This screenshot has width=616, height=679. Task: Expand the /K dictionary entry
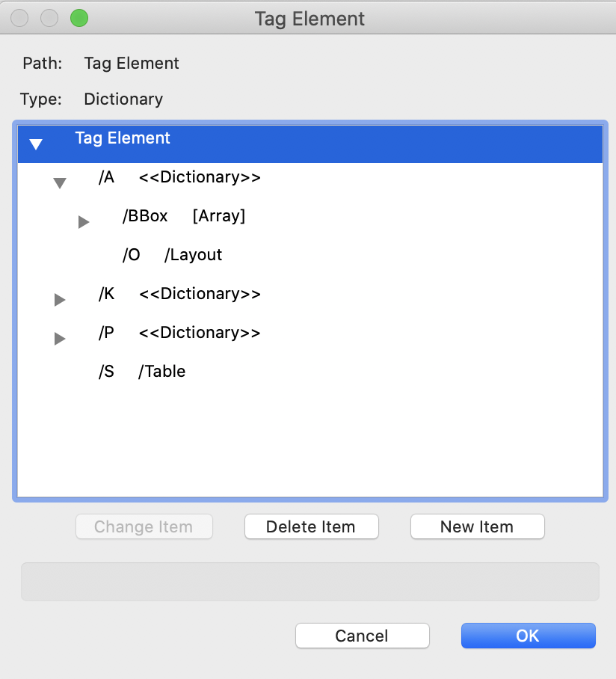tap(60, 299)
